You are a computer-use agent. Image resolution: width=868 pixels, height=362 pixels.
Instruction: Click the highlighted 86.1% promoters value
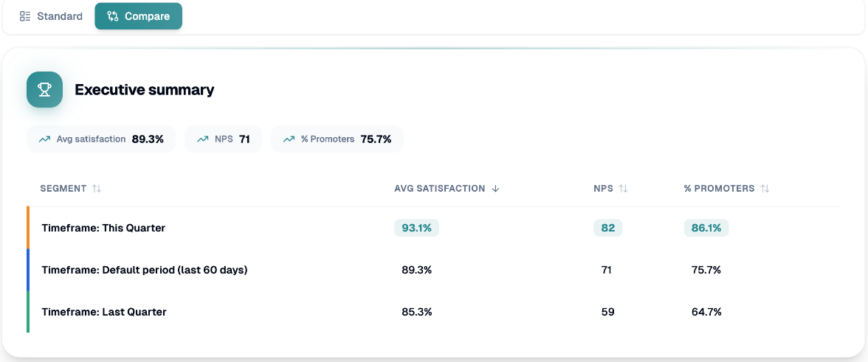click(x=706, y=228)
